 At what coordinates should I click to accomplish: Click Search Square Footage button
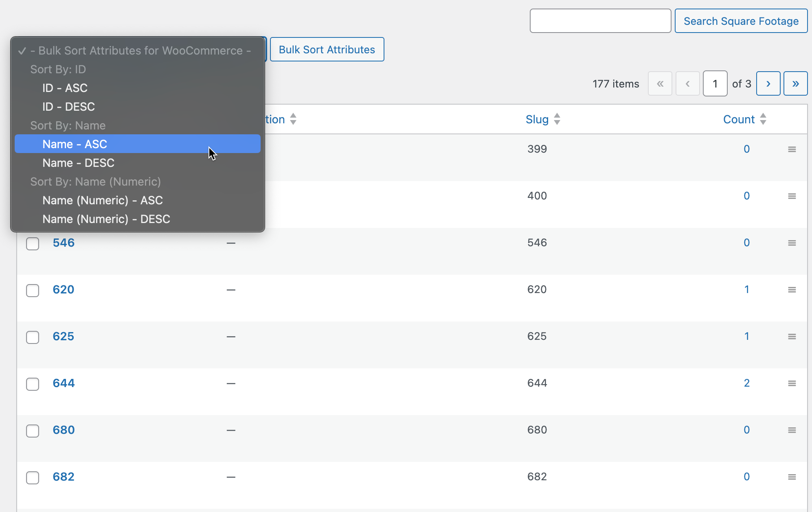point(741,21)
